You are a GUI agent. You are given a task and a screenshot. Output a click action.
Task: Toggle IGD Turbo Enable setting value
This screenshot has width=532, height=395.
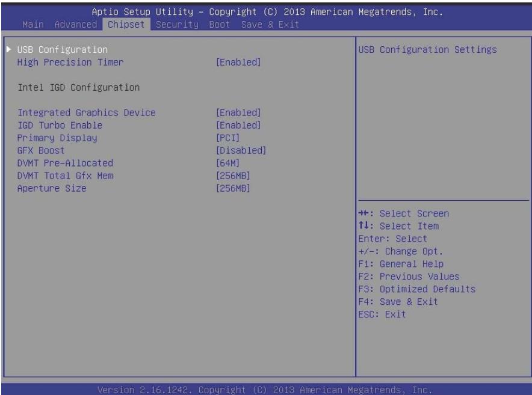[x=238, y=125]
